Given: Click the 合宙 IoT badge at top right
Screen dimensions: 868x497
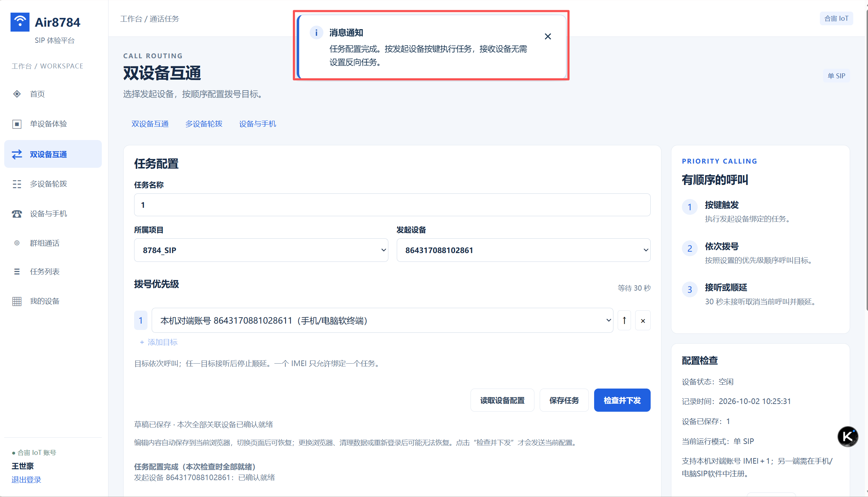Looking at the screenshot, I should 836,19.
